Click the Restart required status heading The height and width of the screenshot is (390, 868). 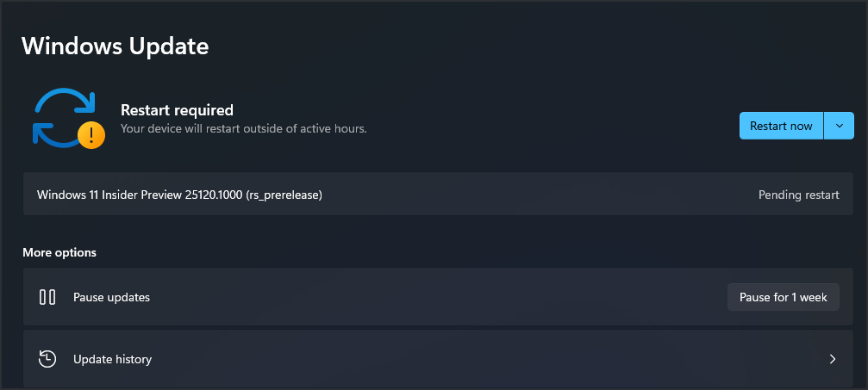pyautogui.click(x=177, y=110)
